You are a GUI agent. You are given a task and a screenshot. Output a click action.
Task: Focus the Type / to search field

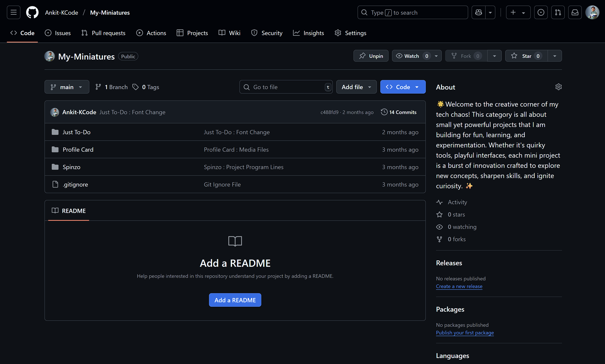(x=413, y=13)
